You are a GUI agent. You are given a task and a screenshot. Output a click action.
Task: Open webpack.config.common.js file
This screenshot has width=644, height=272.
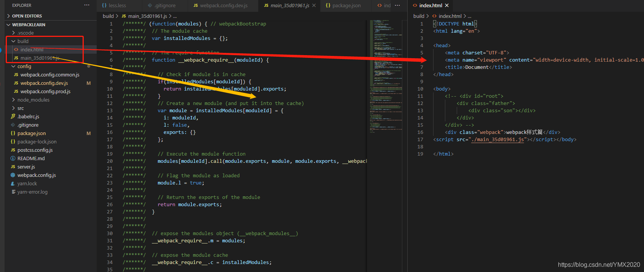point(51,75)
